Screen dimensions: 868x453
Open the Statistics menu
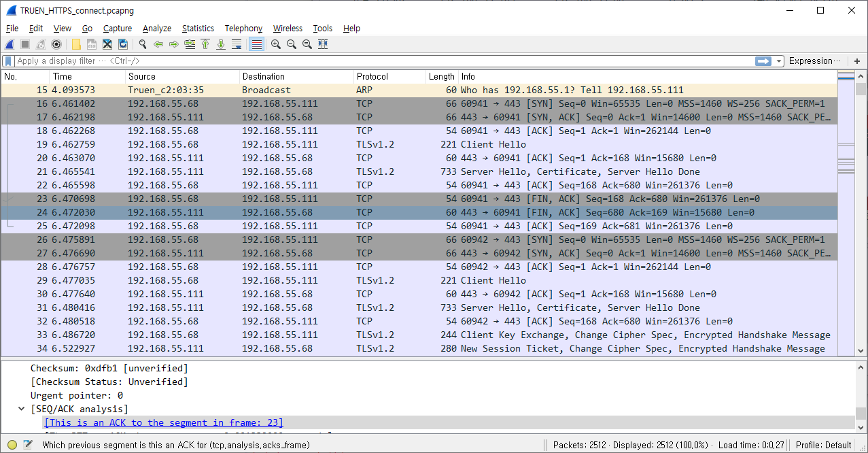(x=198, y=29)
